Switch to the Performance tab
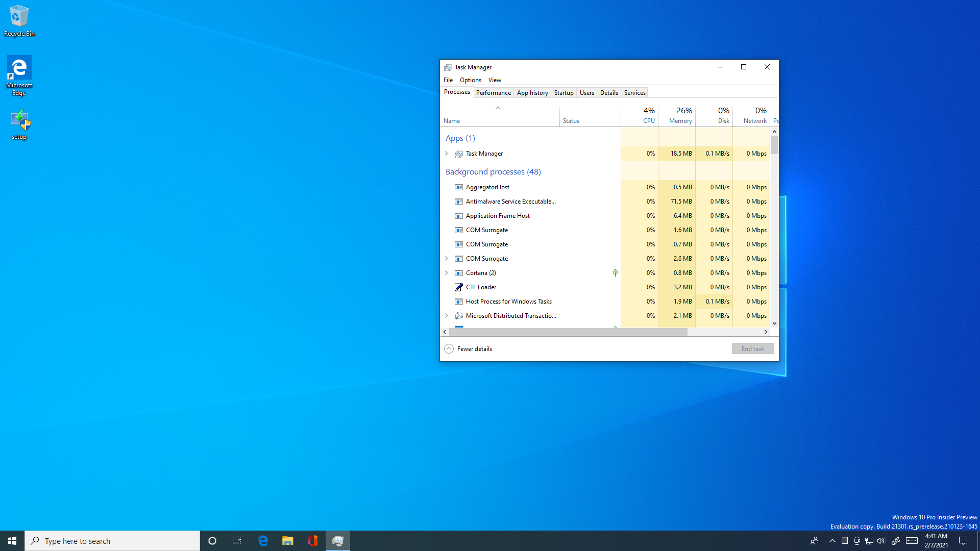 click(493, 93)
